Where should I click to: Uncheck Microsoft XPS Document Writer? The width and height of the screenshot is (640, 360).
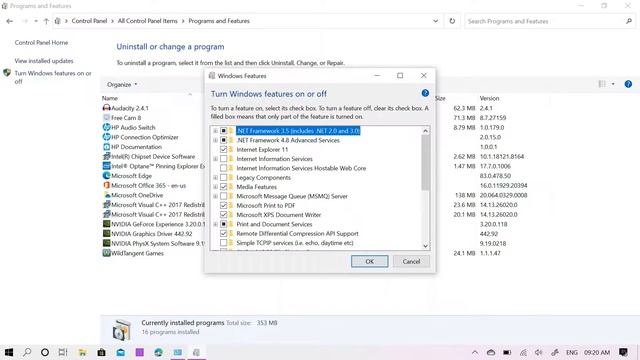(x=223, y=215)
